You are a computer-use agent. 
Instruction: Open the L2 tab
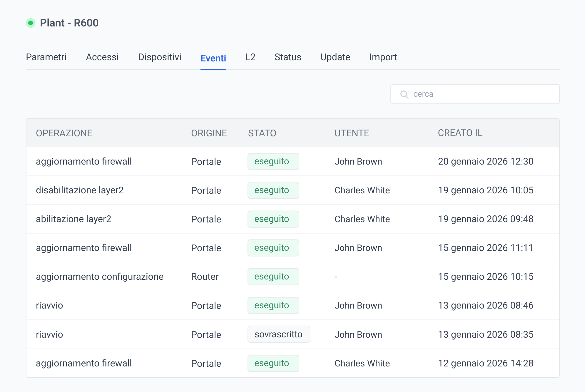250,57
